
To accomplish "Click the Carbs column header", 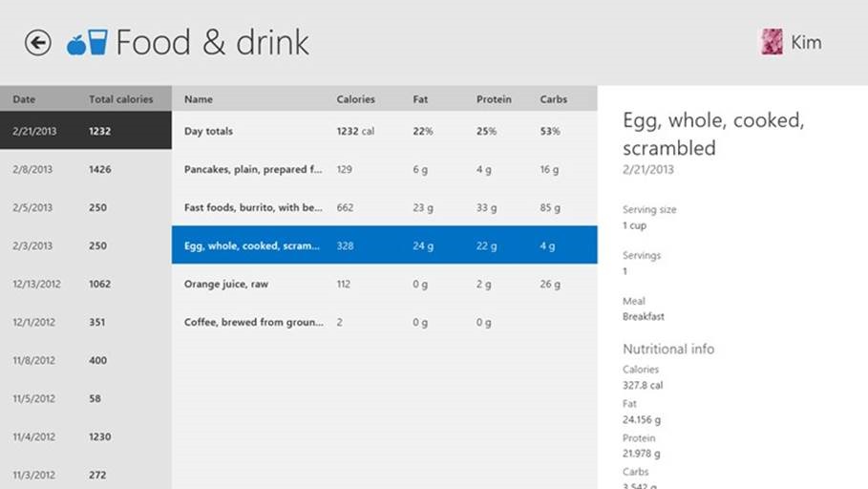I will [554, 99].
